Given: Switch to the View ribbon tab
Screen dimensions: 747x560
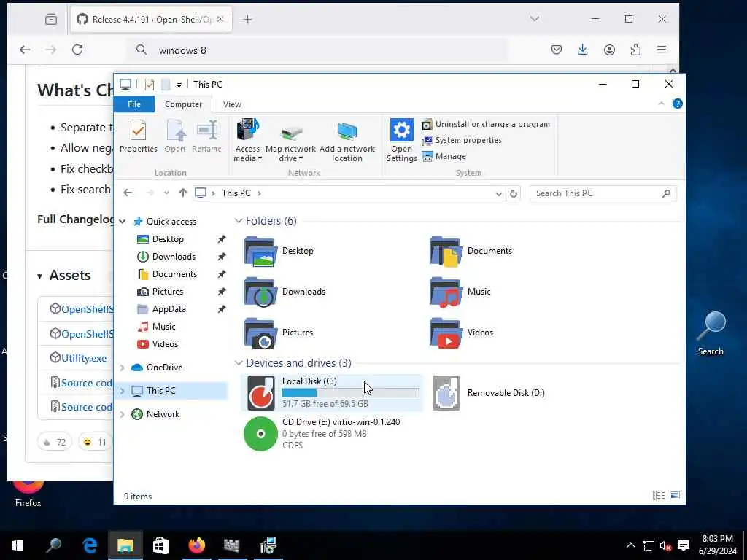Looking at the screenshot, I should pos(232,104).
